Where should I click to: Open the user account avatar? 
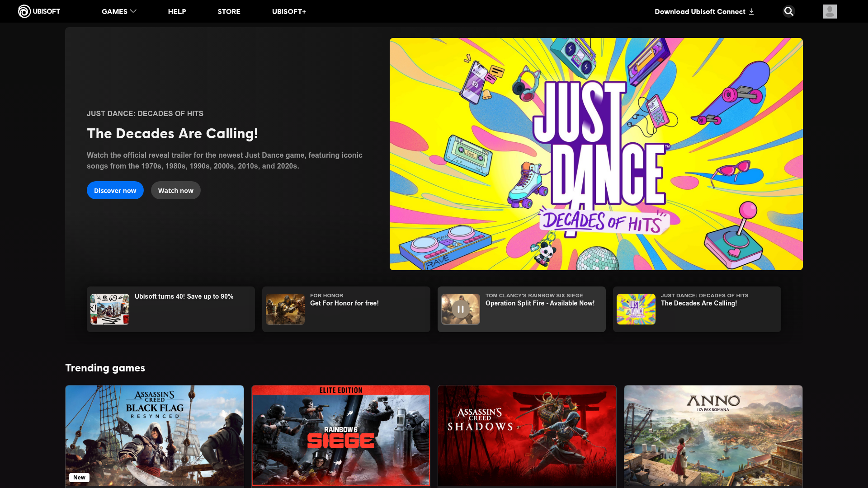pos(830,11)
